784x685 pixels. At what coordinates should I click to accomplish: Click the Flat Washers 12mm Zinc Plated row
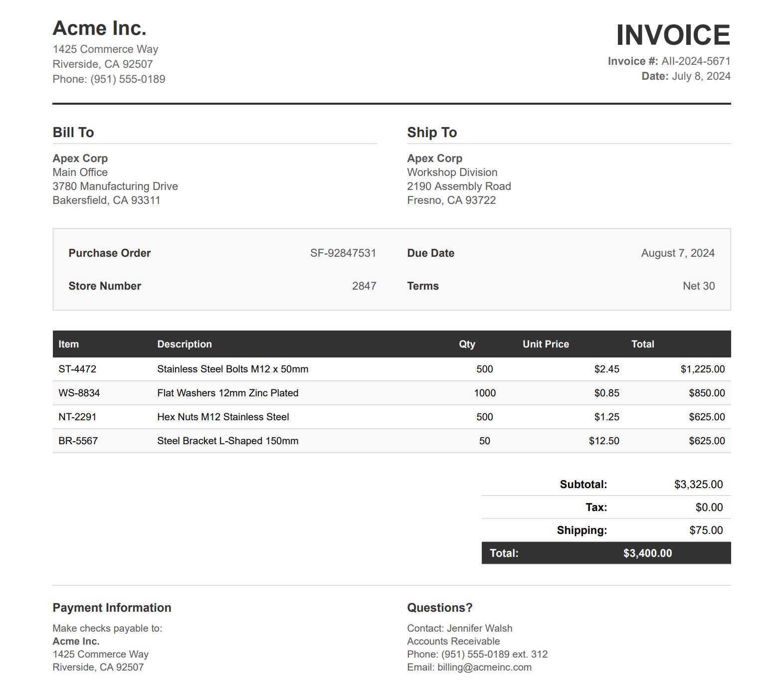point(228,393)
